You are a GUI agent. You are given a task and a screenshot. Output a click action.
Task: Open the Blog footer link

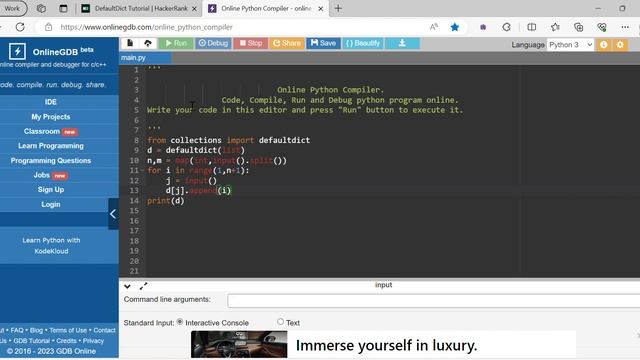click(36, 330)
